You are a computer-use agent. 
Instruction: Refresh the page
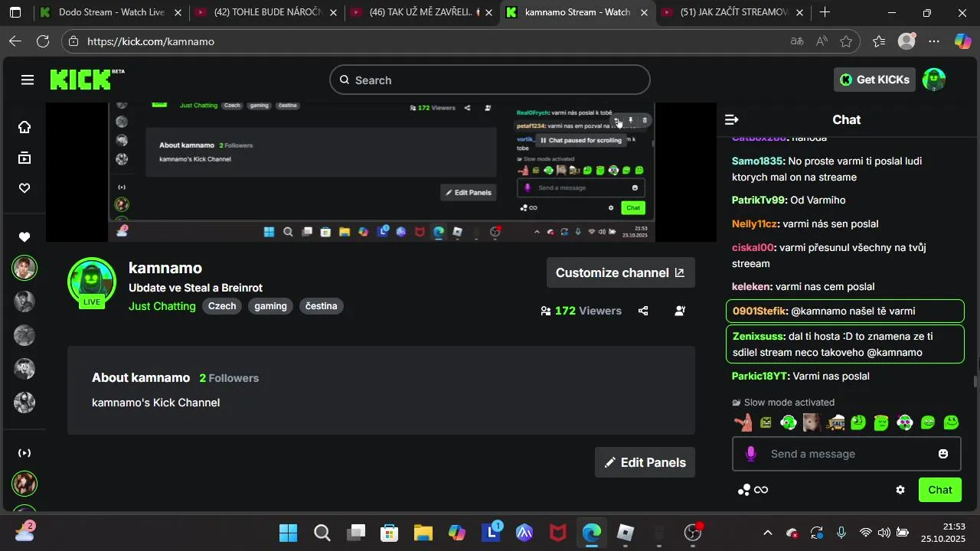click(43, 41)
